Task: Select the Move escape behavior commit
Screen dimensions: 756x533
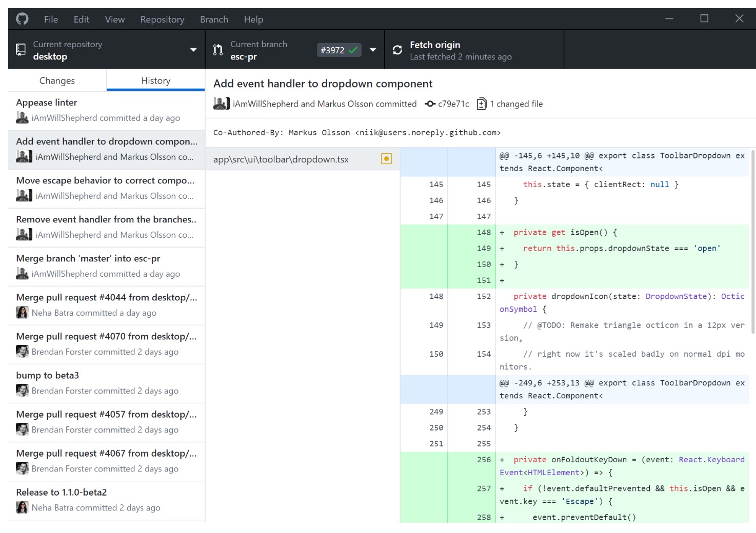Action: point(107,188)
